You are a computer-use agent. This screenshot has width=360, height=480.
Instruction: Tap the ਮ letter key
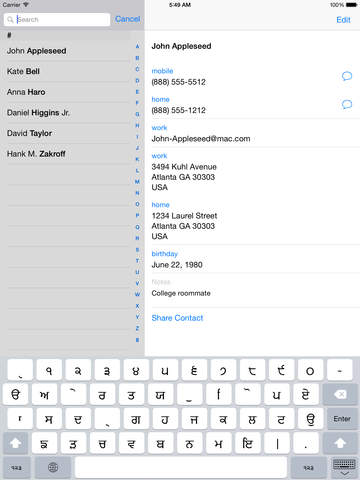point(218,443)
